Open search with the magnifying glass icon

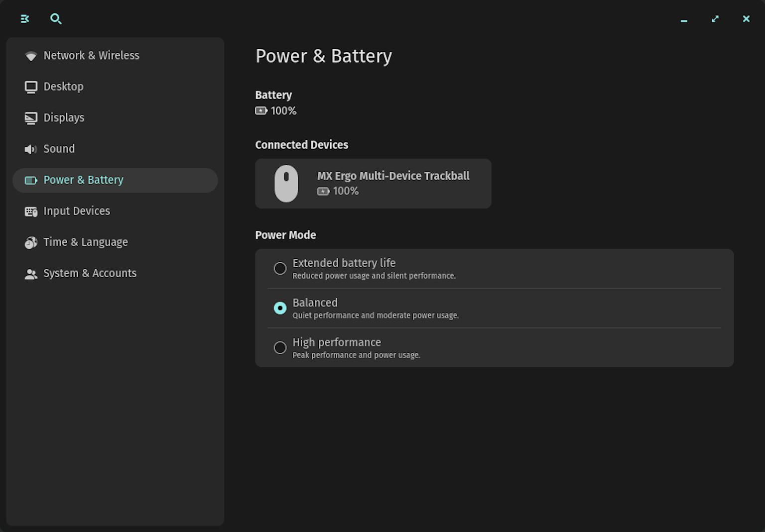pyautogui.click(x=56, y=19)
